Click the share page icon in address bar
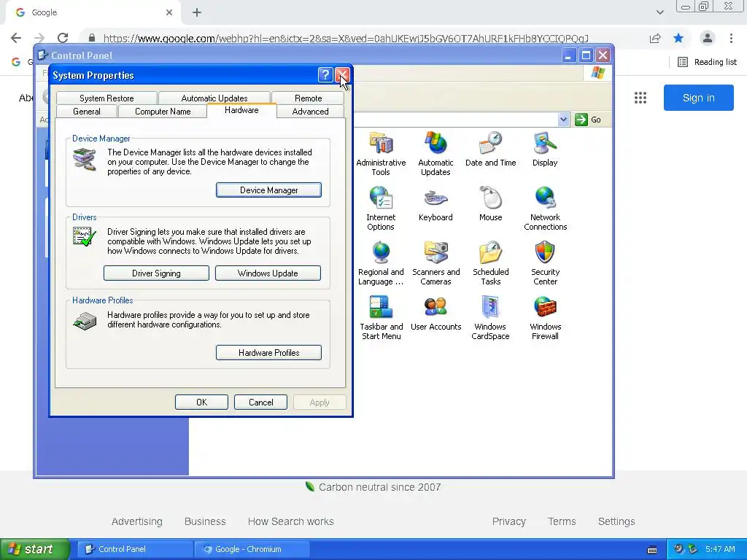747x560 pixels. 655,38
